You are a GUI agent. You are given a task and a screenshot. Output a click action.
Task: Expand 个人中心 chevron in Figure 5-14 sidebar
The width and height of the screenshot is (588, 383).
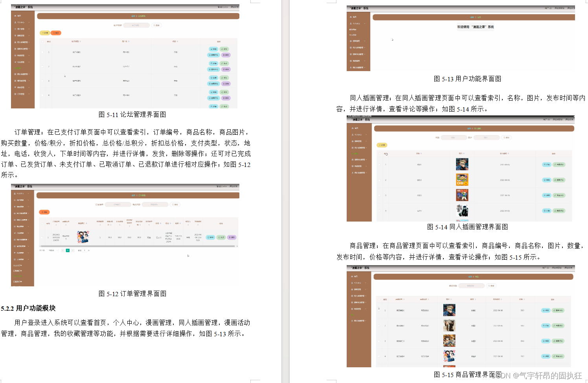tap(366, 134)
